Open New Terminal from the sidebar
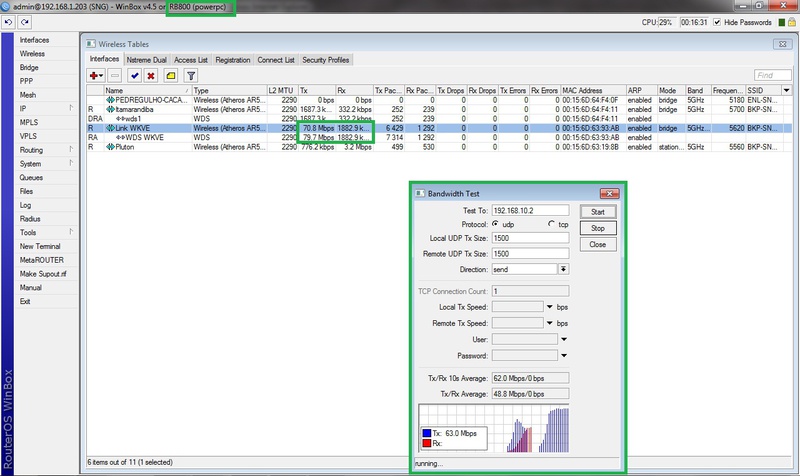Image resolution: width=800 pixels, height=476 pixels. coord(40,246)
